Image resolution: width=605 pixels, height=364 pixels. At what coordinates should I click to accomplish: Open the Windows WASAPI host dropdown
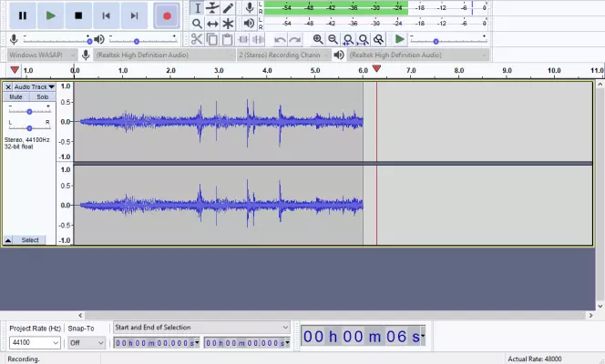click(42, 56)
